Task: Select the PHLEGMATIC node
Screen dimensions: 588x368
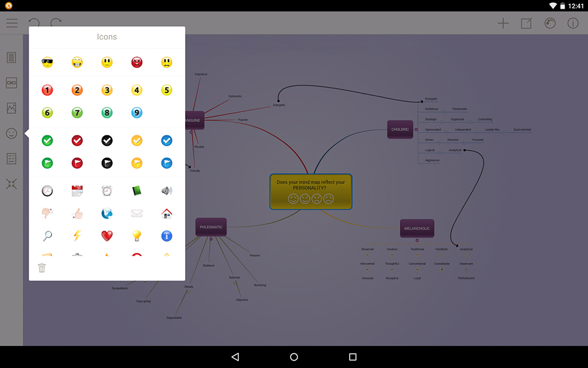Action: point(210,227)
